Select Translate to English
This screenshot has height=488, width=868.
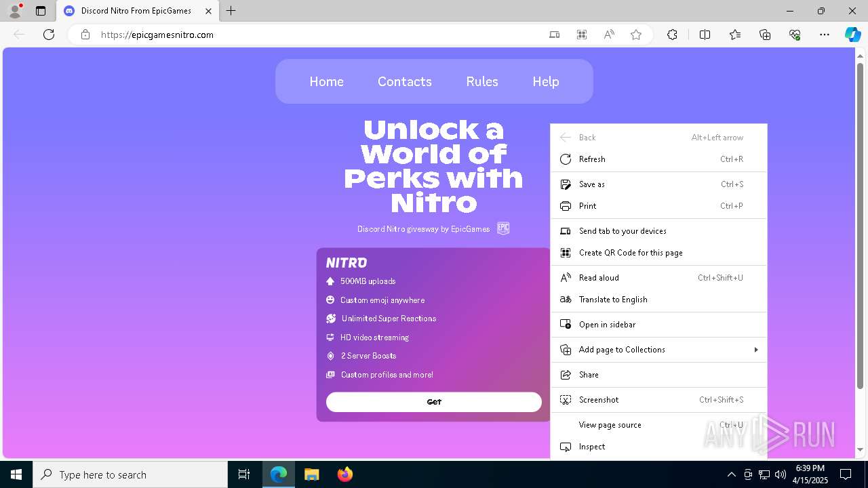[658, 300]
